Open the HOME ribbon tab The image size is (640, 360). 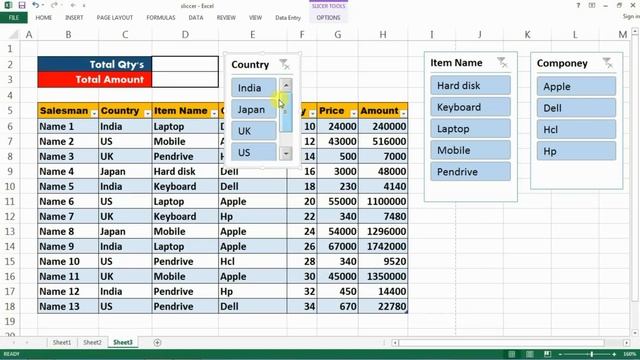[44, 18]
